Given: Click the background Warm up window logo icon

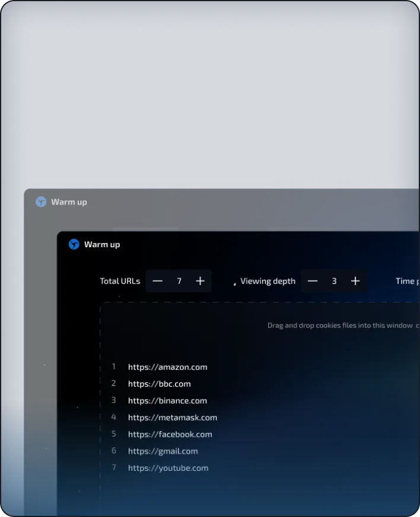Looking at the screenshot, I should pyautogui.click(x=41, y=202).
